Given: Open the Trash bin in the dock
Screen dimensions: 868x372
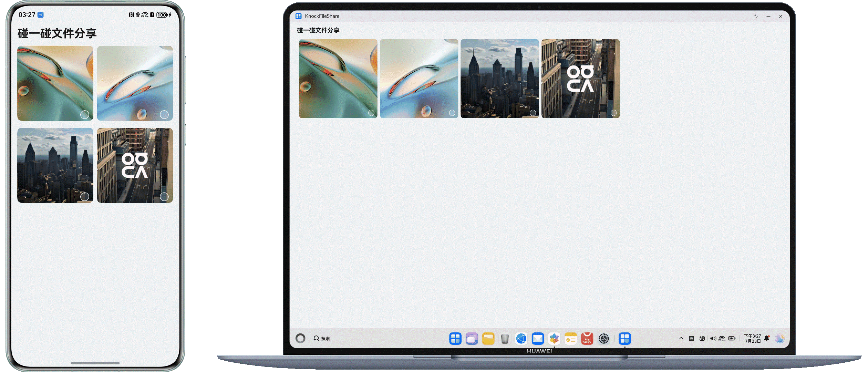Looking at the screenshot, I should (505, 339).
